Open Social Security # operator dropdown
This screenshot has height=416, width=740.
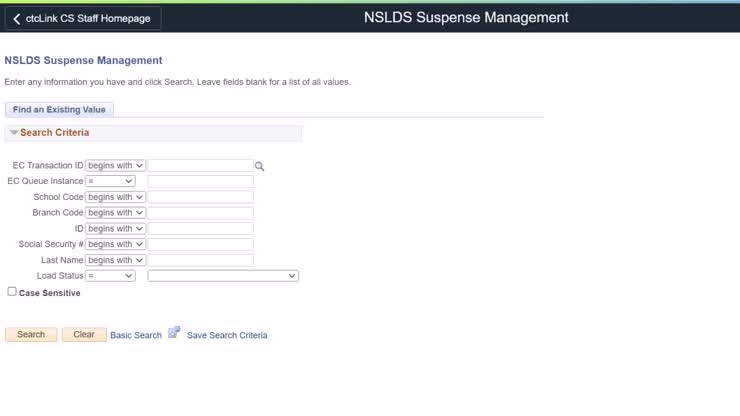tap(115, 244)
